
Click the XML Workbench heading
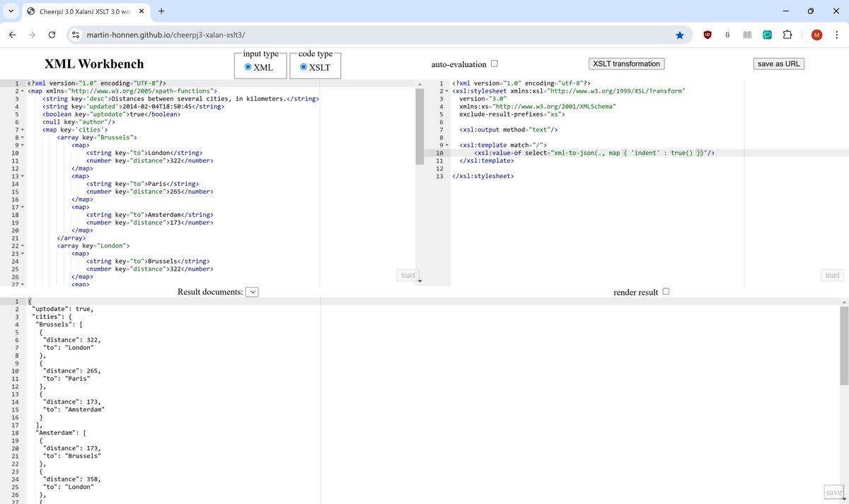(x=94, y=64)
